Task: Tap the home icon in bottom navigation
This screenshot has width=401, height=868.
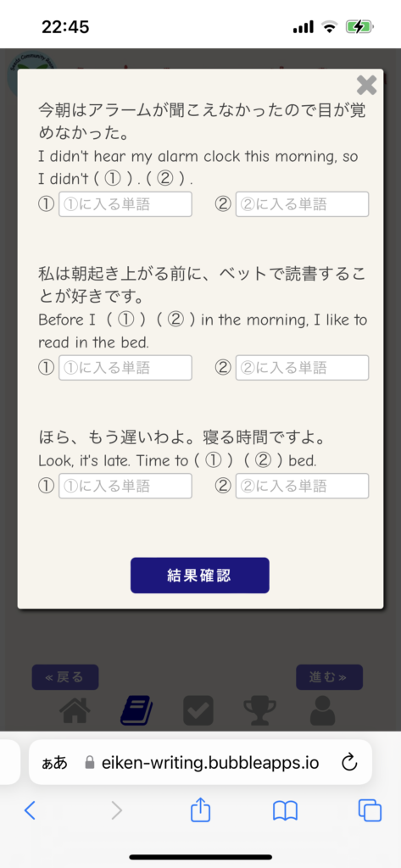Action: [x=75, y=710]
